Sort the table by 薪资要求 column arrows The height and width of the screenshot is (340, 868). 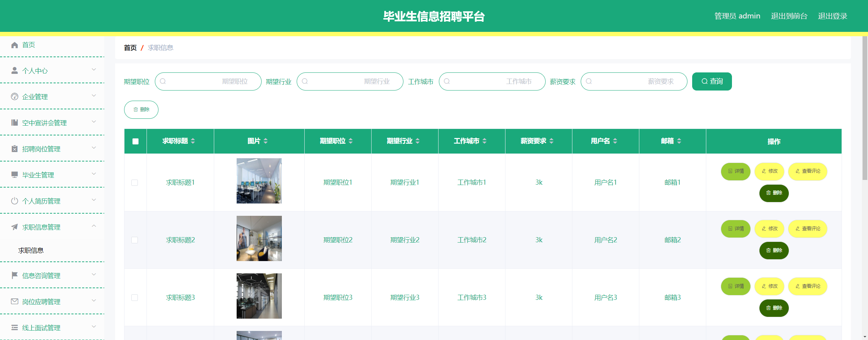point(552,141)
